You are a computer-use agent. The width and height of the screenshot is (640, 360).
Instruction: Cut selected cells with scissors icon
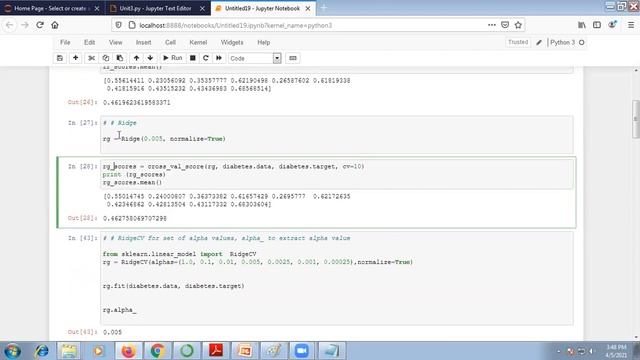click(91, 58)
